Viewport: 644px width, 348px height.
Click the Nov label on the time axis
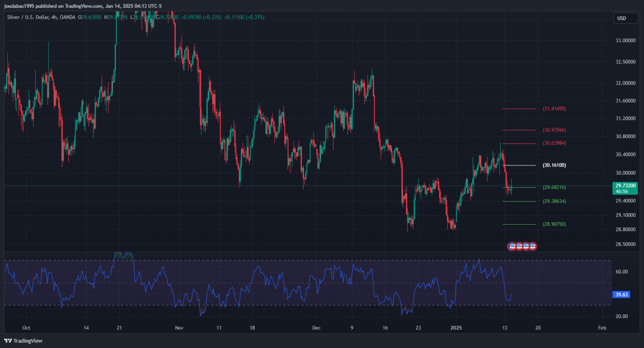[x=179, y=327]
